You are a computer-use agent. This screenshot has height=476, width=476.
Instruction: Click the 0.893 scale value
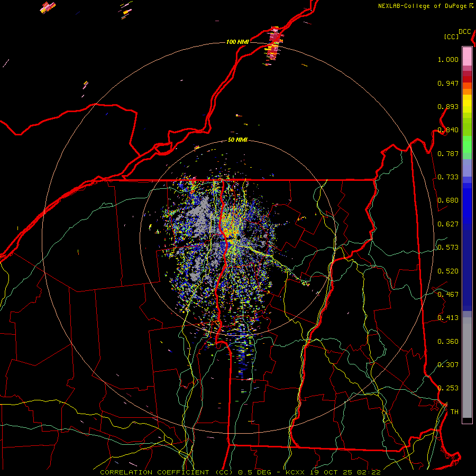(448, 106)
